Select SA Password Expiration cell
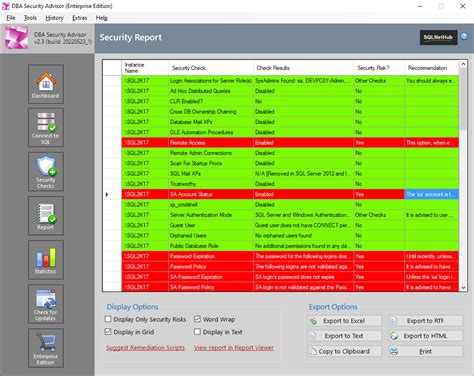Viewport: 474px width, 376px height. coord(211,277)
